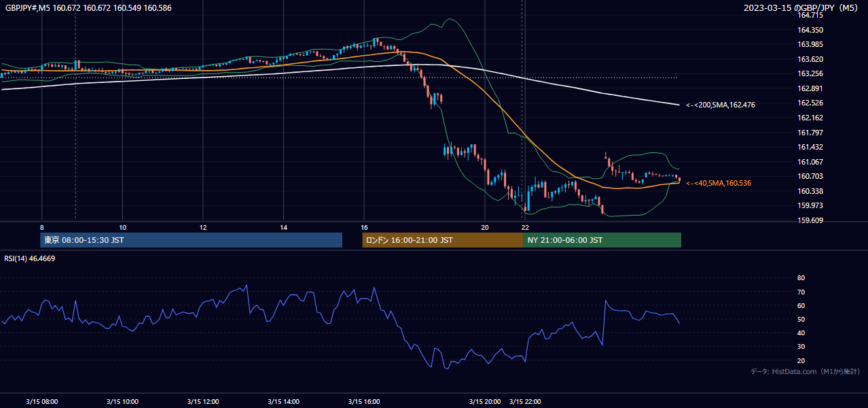Click the RSI scale value 70
This screenshot has height=408, width=868.
tap(801, 292)
